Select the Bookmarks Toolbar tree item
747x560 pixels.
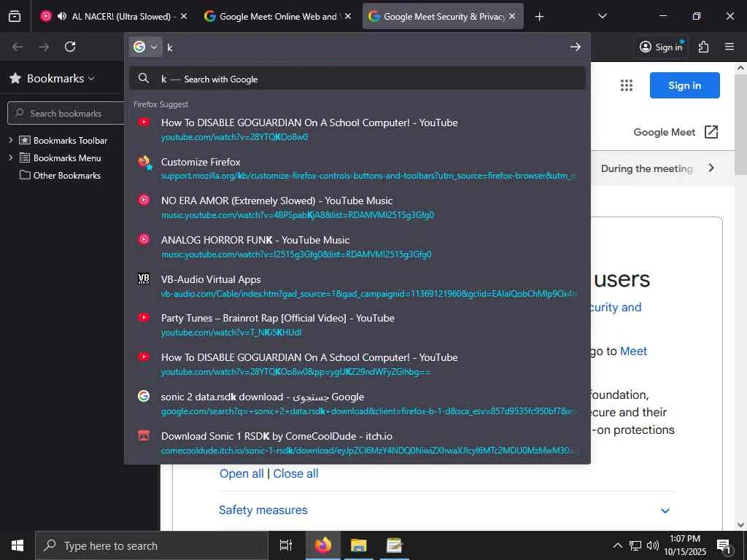point(63,140)
